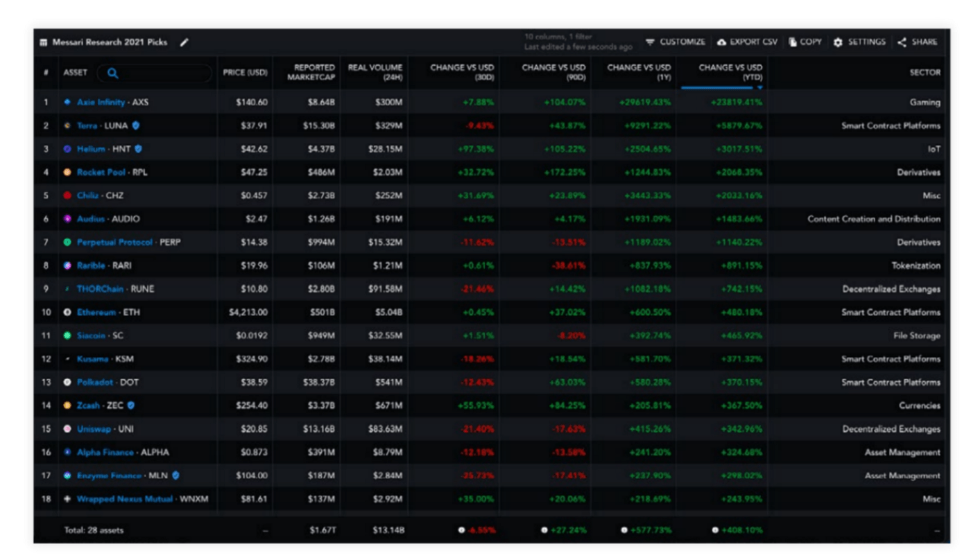Click the verified shield badge beside HNT

tap(139, 149)
